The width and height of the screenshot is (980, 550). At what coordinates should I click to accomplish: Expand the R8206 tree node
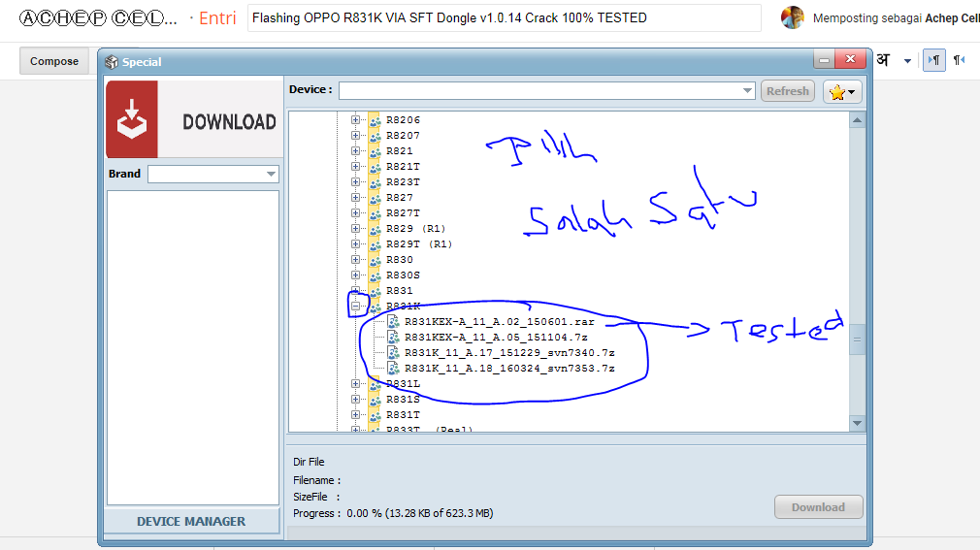pyautogui.click(x=355, y=120)
